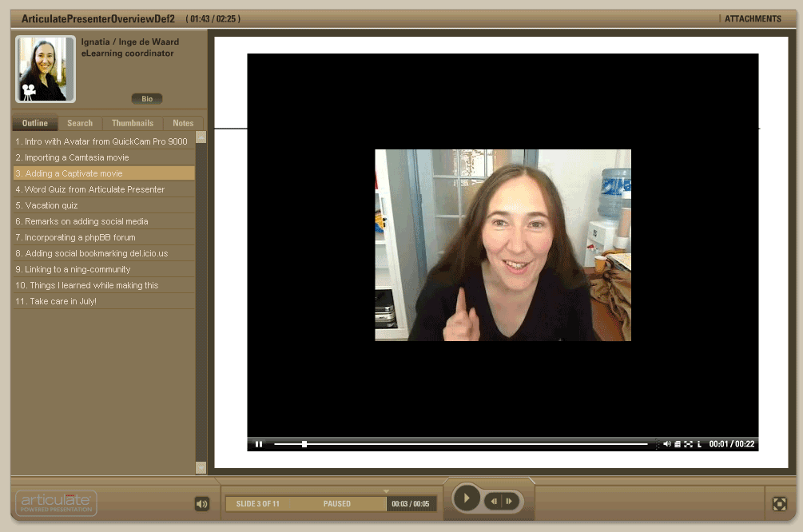Viewport: 803px width, 532px height.
Task: Switch to the Search tab
Action: pos(80,123)
